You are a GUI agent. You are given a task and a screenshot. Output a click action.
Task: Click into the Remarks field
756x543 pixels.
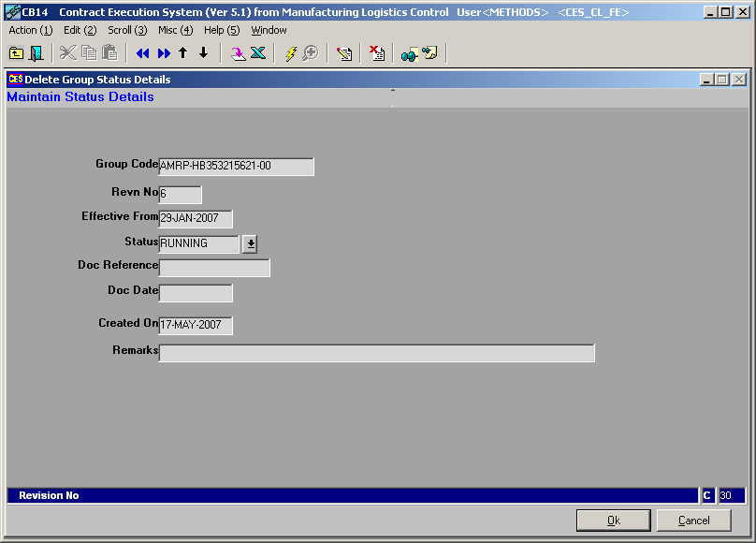pos(376,353)
